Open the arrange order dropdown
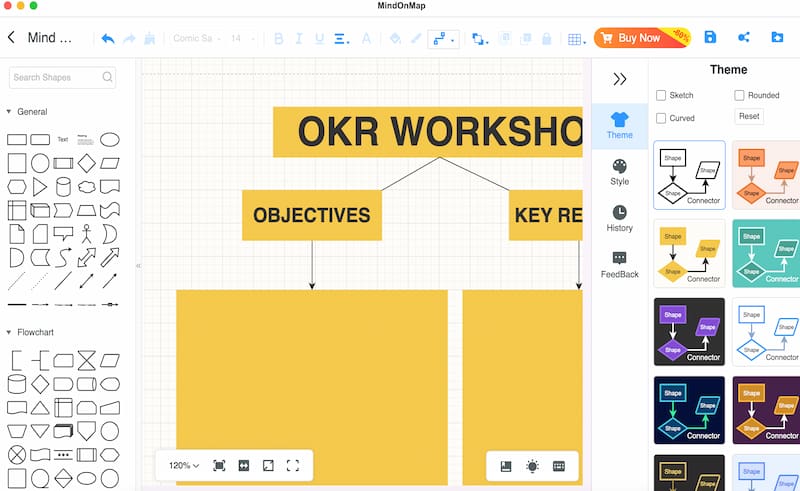 point(480,38)
